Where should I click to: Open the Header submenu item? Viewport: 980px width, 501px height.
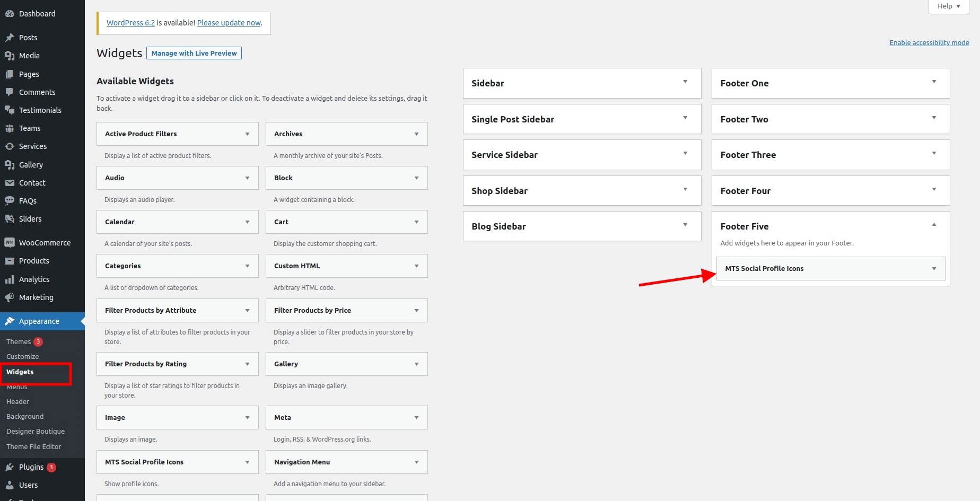pyautogui.click(x=18, y=402)
